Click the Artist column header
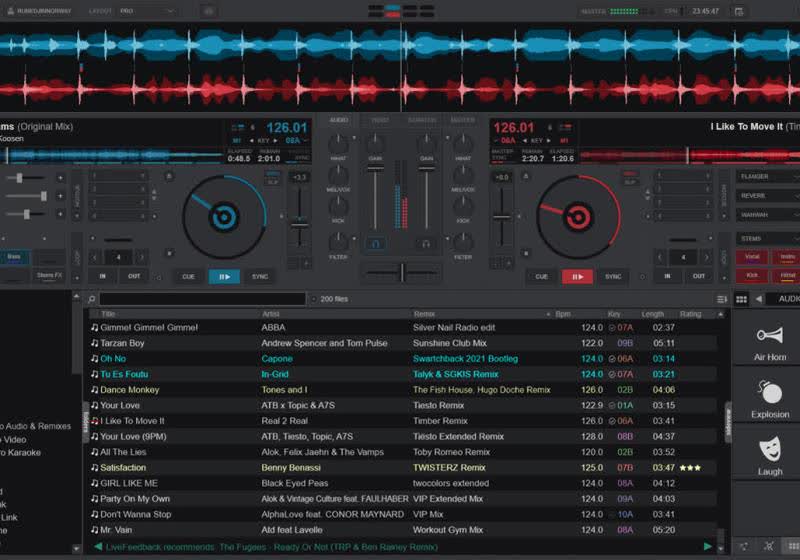This screenshot has height=560, width=800. point(270,314)
